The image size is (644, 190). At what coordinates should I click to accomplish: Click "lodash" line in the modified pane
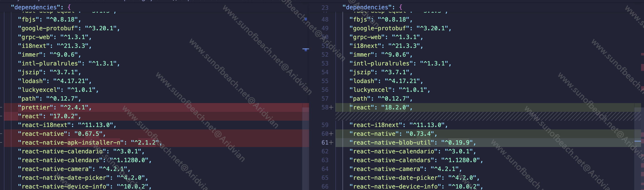386,81
